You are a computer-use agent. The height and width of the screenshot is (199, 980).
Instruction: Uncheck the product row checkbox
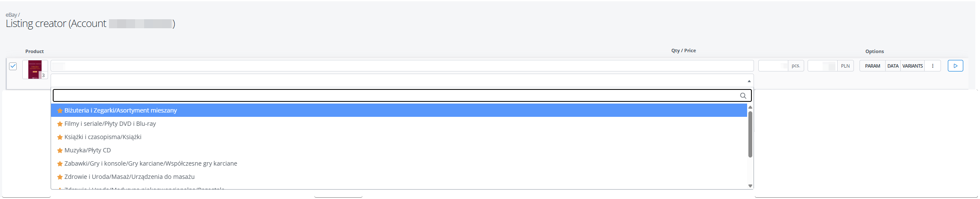click(x=13, y=66)
